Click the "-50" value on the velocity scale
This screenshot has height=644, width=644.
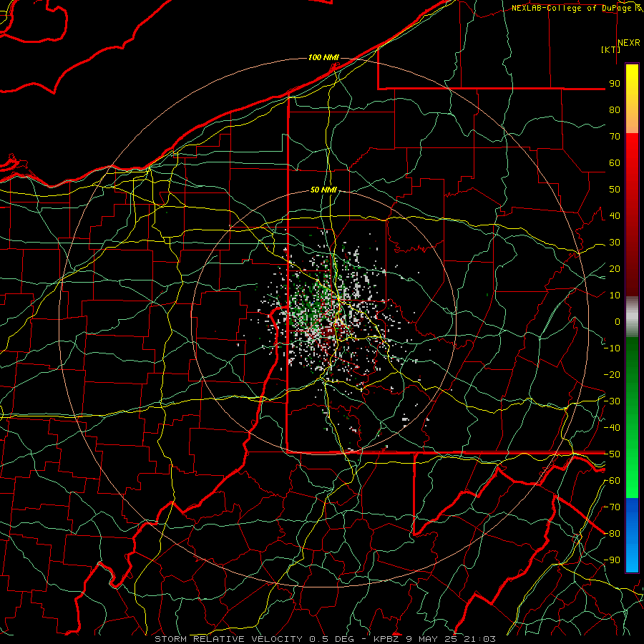(x=612, y=454)
